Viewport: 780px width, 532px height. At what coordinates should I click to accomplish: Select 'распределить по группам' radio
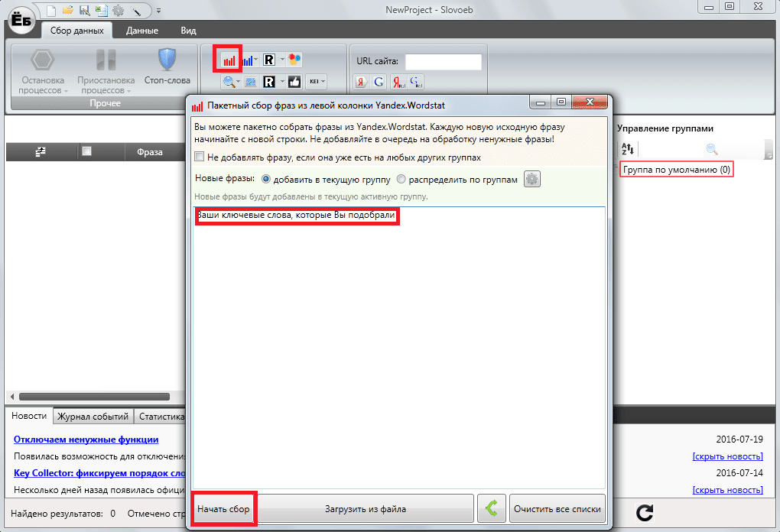point(401,179)
